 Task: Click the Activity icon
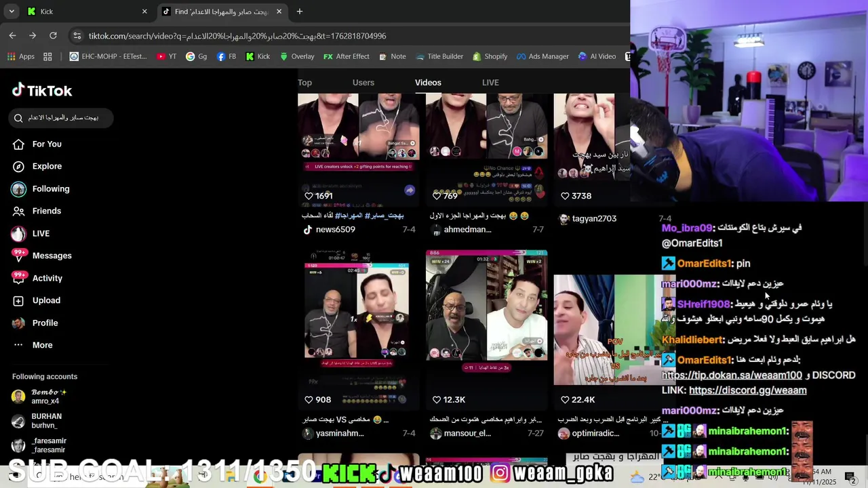[x=18, y=278]
